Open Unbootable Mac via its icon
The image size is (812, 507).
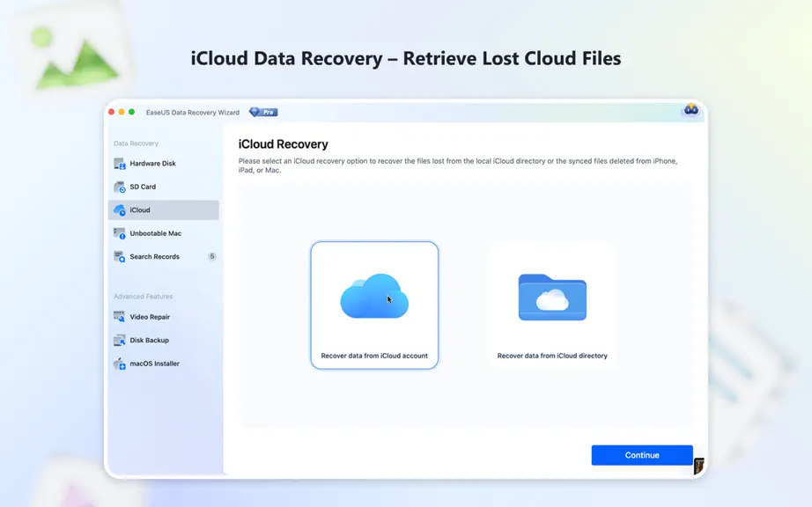[x=120, y=233]
